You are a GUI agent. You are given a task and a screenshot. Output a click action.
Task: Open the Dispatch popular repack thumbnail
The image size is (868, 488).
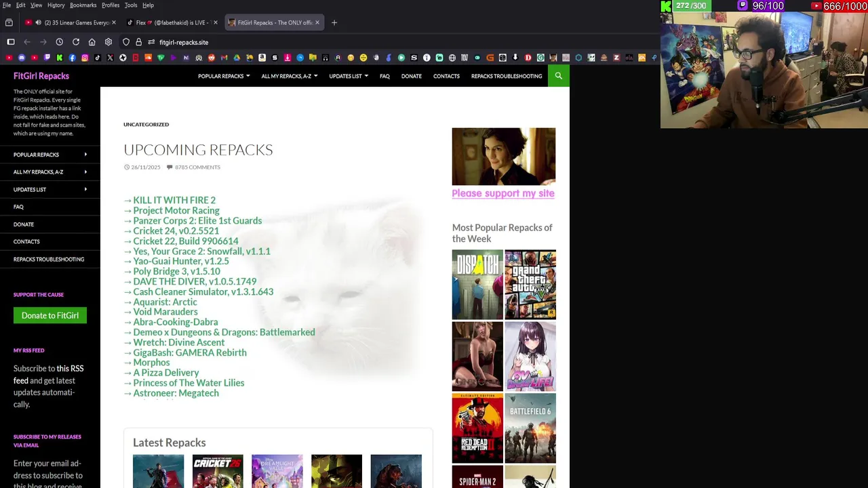pyautogui.click(x=477, y=285)
